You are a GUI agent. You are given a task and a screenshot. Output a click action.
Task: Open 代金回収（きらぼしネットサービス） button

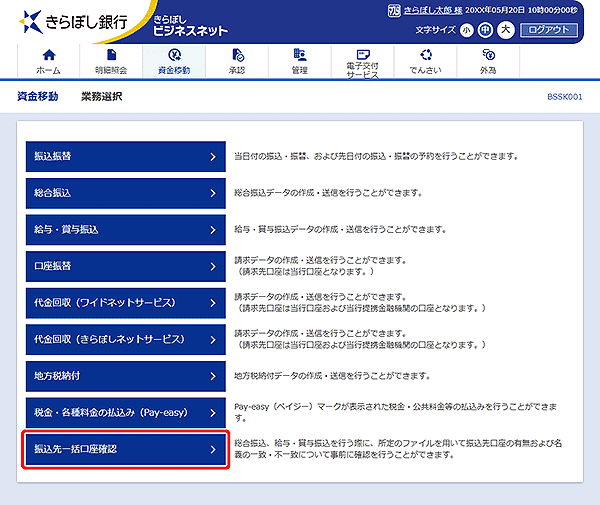pos(126,340)
